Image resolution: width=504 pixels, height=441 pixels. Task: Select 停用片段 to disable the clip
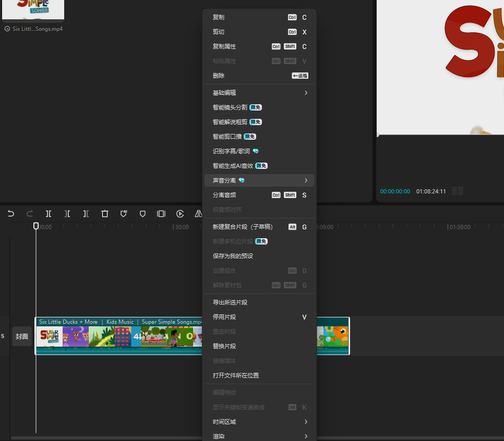coord(259,317)
